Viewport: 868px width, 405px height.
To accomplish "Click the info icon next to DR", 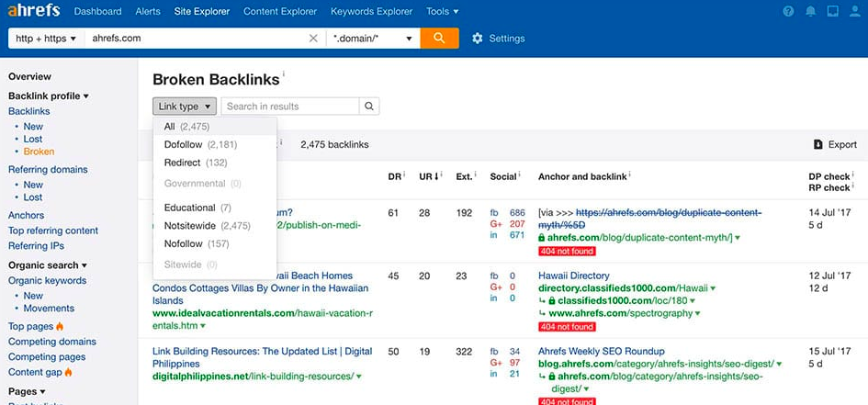I will point(404,174).
